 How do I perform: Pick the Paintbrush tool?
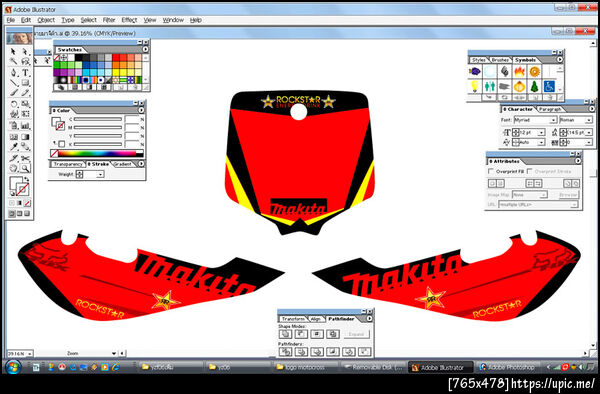point(13,93)
